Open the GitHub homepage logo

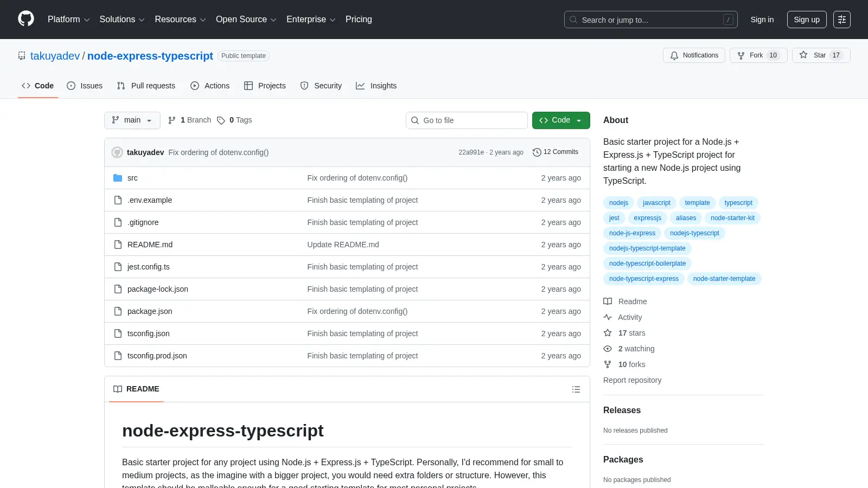26,19
